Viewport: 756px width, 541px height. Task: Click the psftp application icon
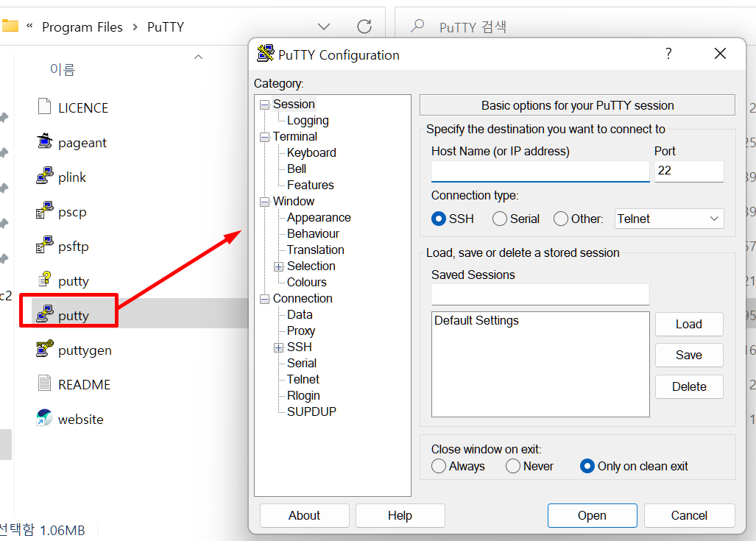(44, 245)
